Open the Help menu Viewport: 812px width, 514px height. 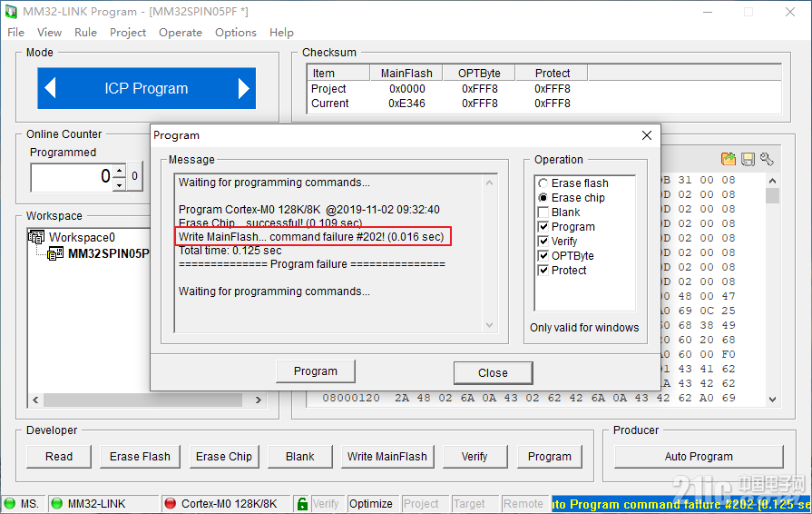click(281, 33)
